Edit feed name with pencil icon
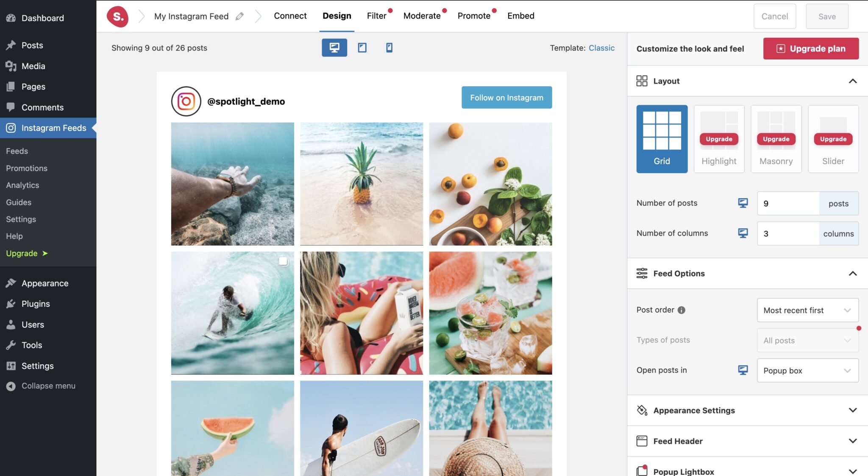This screenshot has height=476, width=868. (x=239, y=16)
